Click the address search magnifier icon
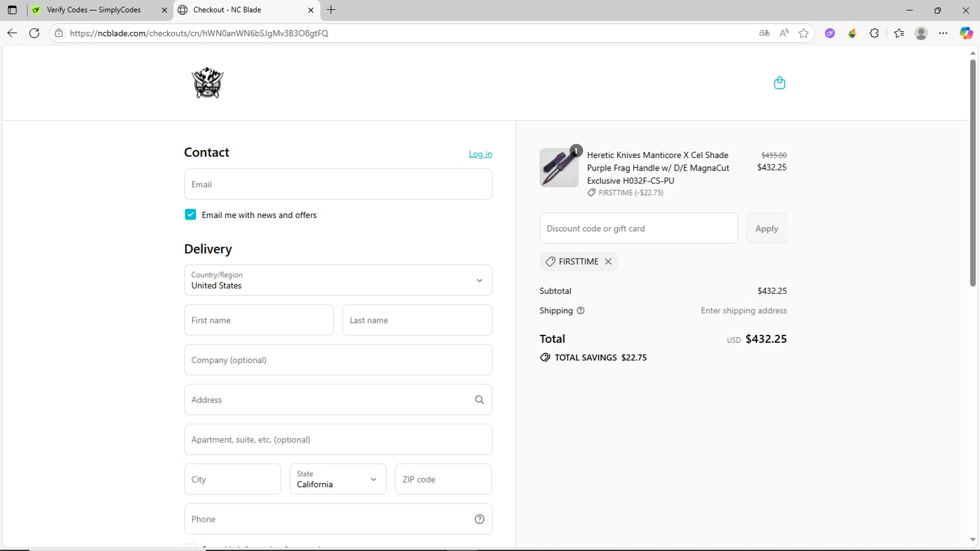980x551 pixels. pyautogui.click(x=480, y=400)
